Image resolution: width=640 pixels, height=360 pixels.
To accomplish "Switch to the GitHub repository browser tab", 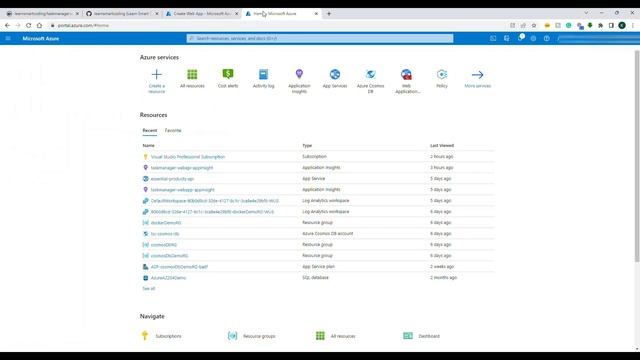I will (x=121, y=13).
